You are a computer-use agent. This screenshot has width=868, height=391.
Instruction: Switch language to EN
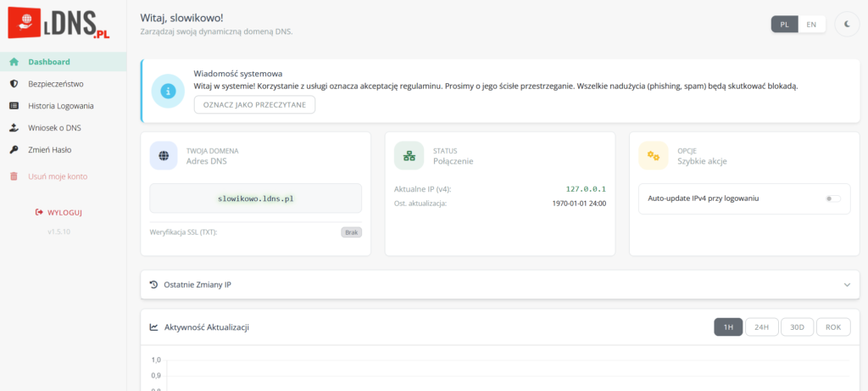(811, 25)
